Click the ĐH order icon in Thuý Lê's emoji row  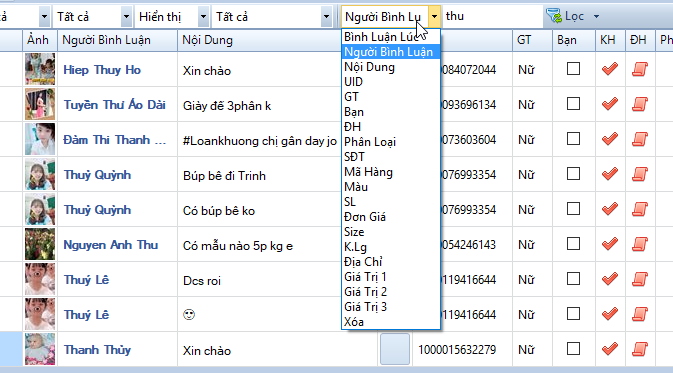tap(640, 314)
